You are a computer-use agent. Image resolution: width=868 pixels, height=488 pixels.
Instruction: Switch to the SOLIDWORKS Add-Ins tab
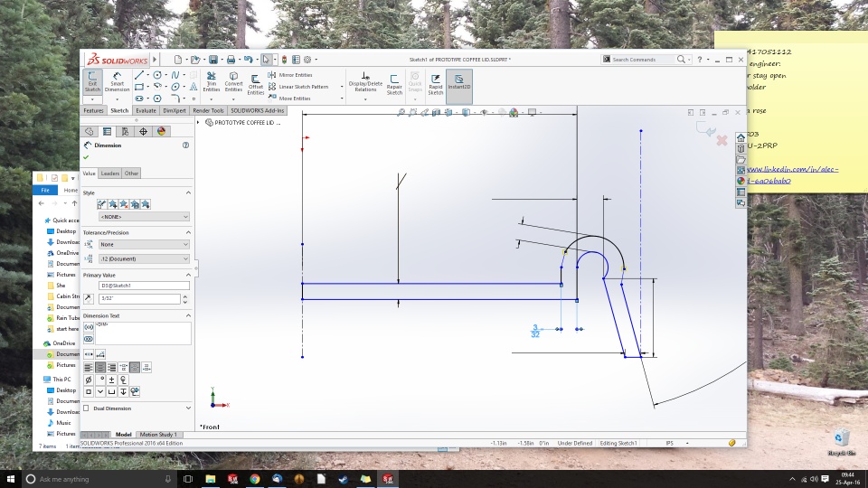point(258,110)
